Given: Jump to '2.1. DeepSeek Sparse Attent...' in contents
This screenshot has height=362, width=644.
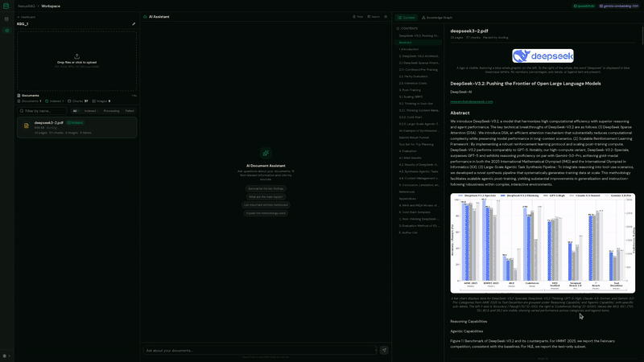Looking at the screenshot, I should click(x=419, y=63).
